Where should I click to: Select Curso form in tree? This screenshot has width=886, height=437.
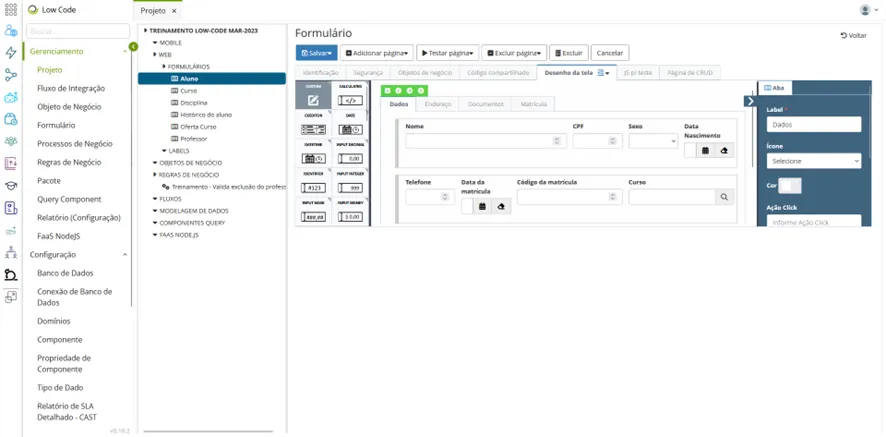pos(189,90)
